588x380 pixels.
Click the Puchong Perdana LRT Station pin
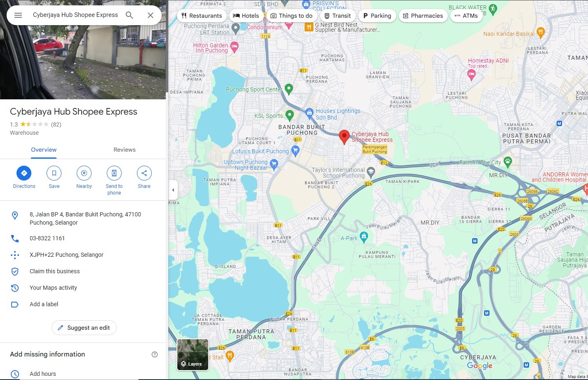(x=235, y=28)
